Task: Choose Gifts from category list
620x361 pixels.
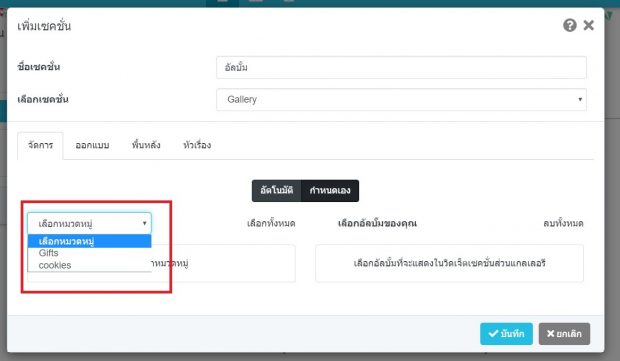Action: pyautogui.click(x=89, y=253)
